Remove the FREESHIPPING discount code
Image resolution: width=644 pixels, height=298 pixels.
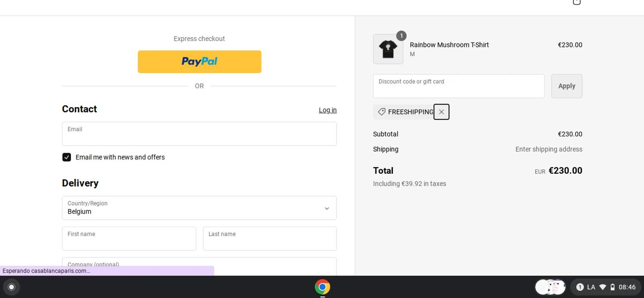tap(441, 112)
